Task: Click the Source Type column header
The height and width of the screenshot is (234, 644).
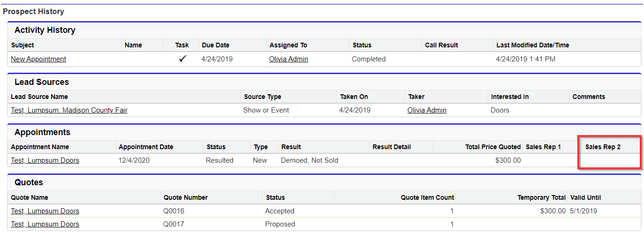Action: [262, 97]
